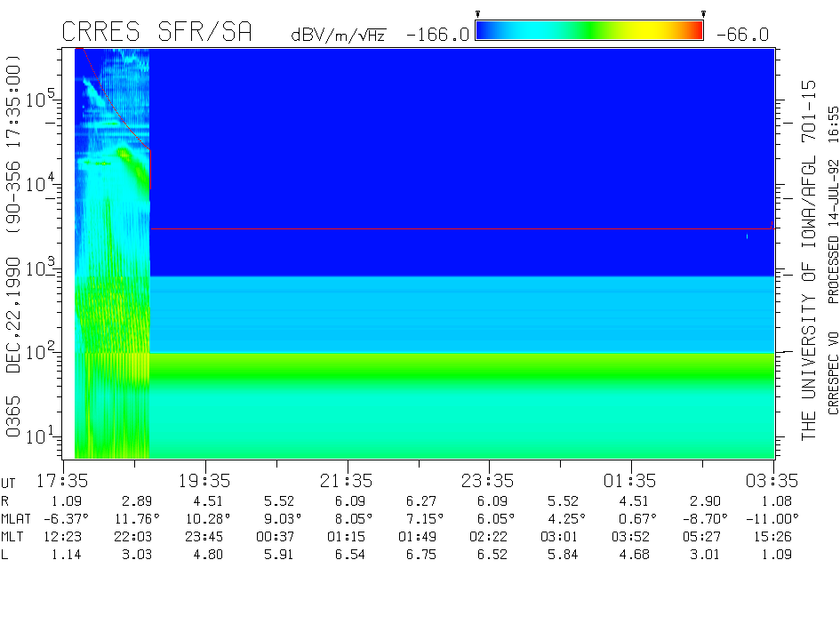840x640 pixels.
Task: Click the left triangle marker above color bar
Action: pyautogui.click(x=477, y=14)
